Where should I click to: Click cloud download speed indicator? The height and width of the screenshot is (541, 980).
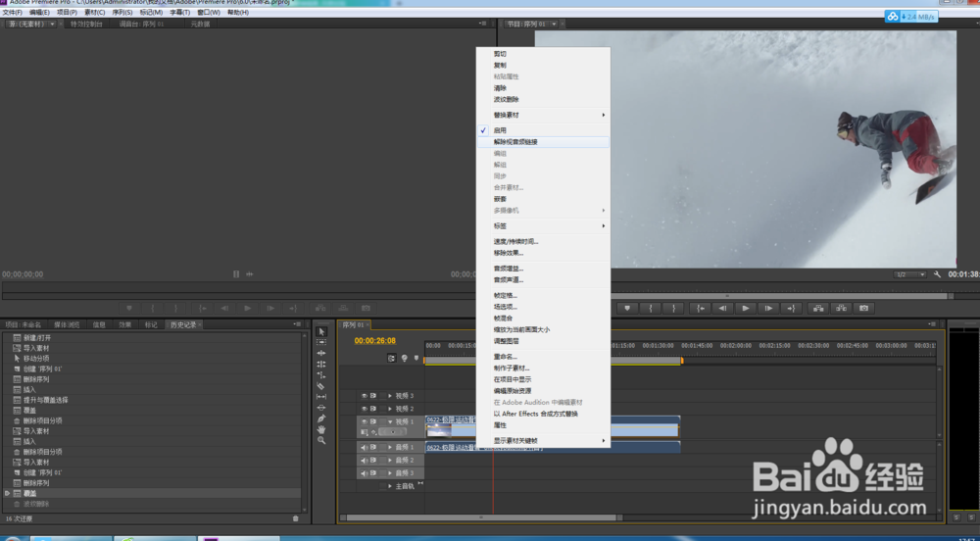911,17
